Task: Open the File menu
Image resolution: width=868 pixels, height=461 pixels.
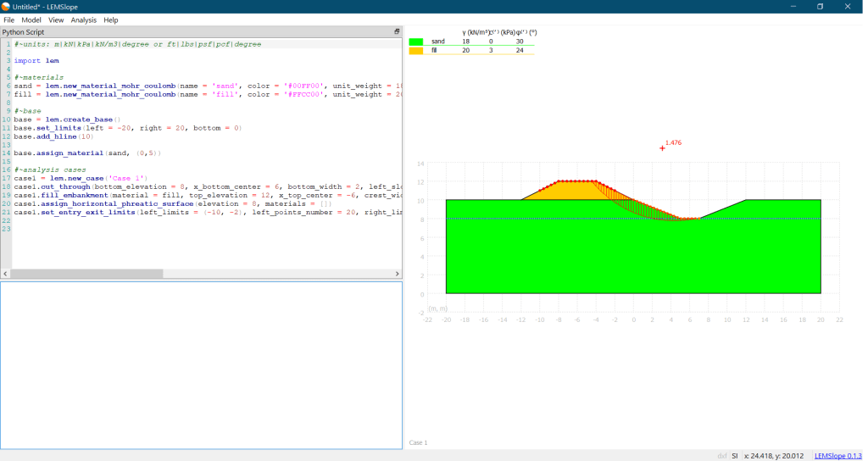Action: click(9, 19)
